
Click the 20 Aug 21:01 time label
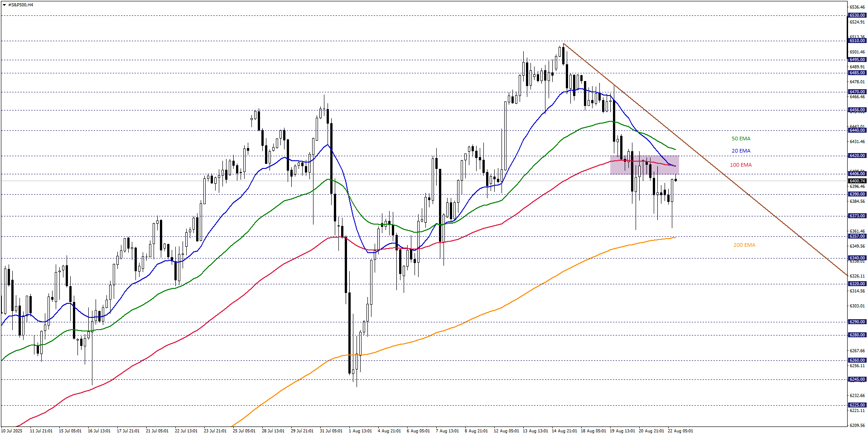(x=651, y=431)
